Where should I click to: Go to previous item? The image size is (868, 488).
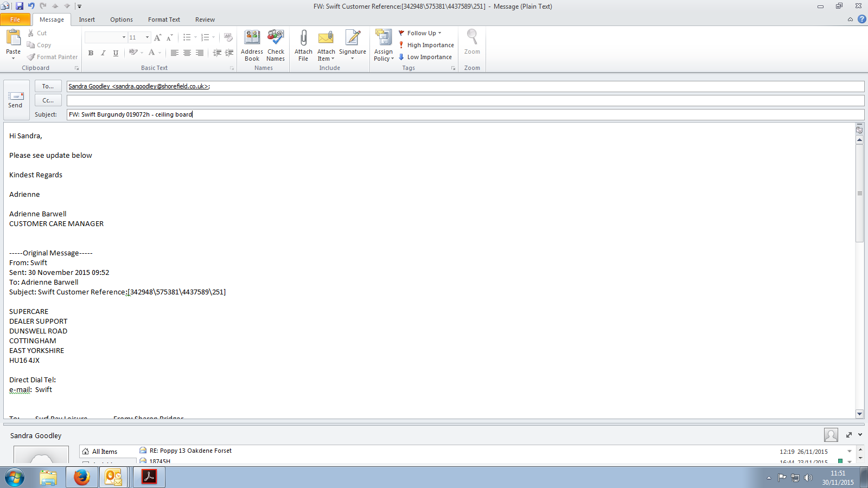[x=55, y=6]
